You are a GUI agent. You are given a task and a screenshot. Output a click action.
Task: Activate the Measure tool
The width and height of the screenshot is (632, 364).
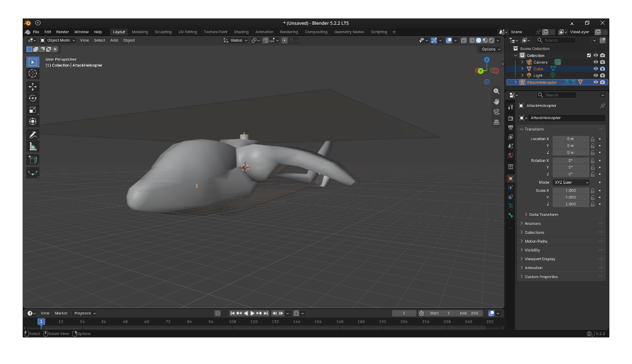33,146
